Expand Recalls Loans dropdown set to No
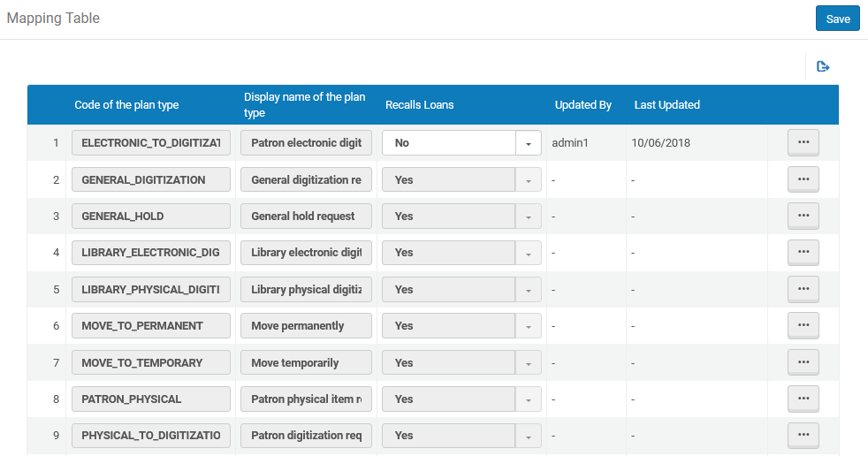The image size is (868, 456). (x=528, y=143)
